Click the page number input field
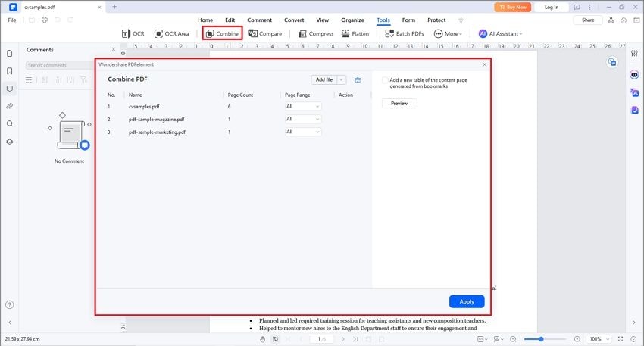 [x=321, y=339]
